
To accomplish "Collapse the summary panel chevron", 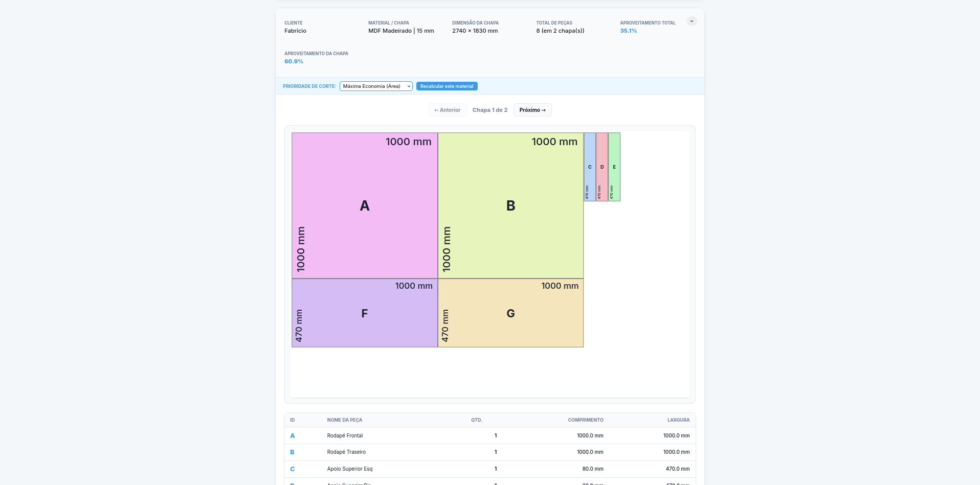I will (692, 21).
